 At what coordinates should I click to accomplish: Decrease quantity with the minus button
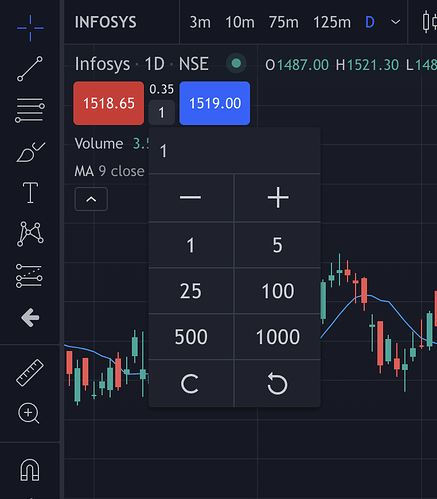tap(191, 198)
